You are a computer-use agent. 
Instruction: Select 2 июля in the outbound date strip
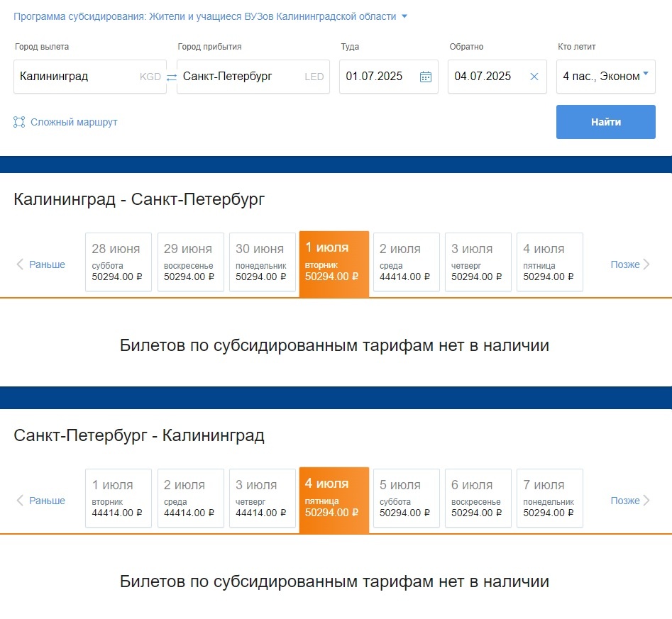pos(406,262)
